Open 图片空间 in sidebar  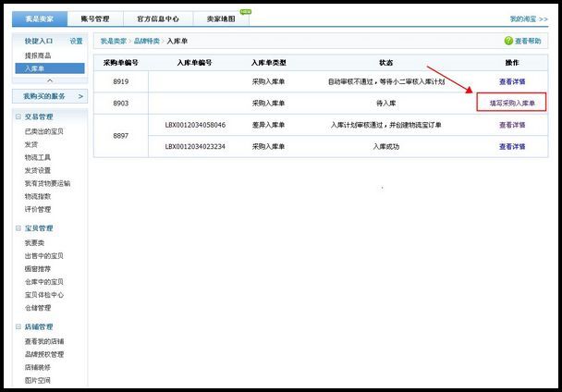point(38,380)
